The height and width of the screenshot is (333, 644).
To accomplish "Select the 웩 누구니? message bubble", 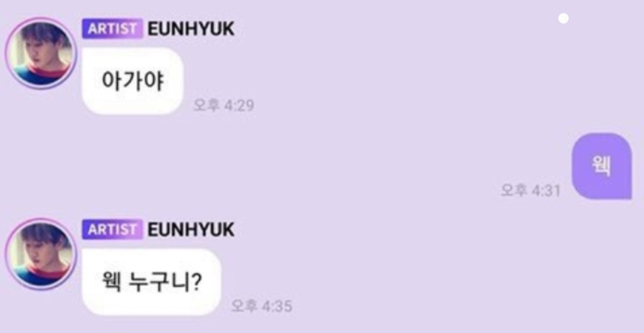I will click(x=151, y=282).
